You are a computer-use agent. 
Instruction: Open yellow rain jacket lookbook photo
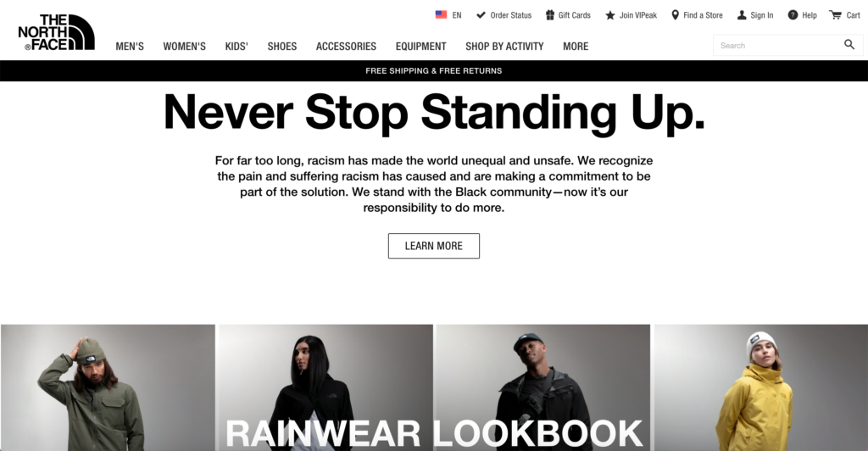point(760,387)
